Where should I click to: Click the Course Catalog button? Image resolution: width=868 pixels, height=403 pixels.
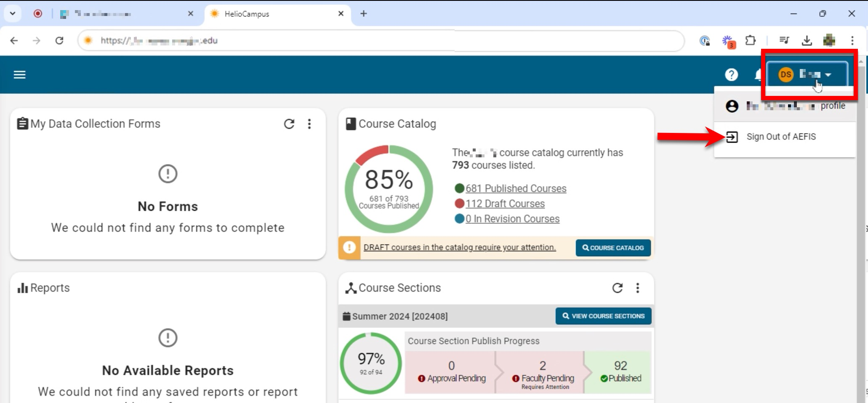point(613,248)
